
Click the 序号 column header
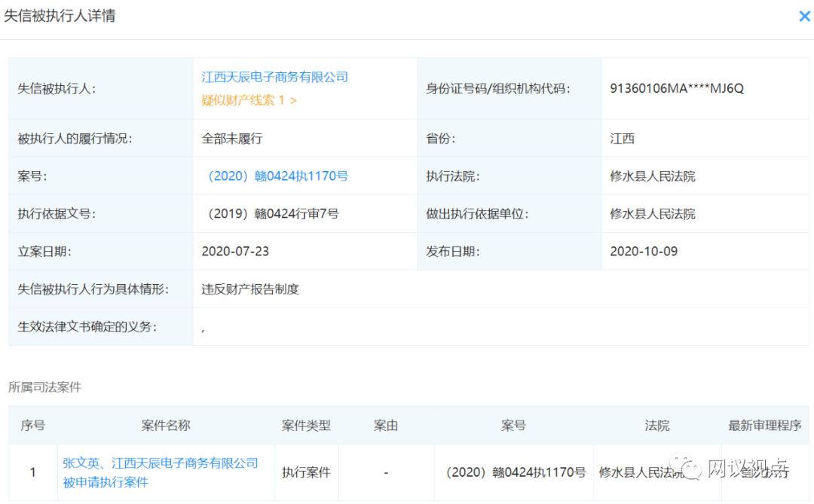32,426
